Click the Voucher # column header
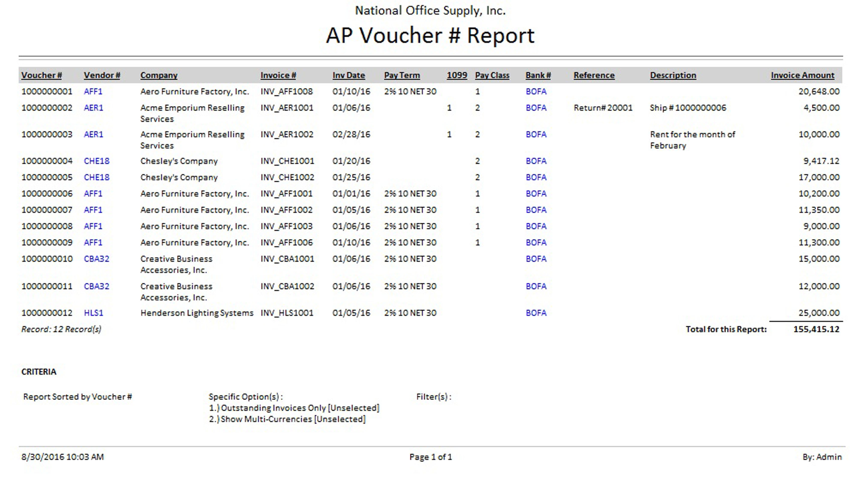Screen dimensions: 868x478 (x=41, y=75)
